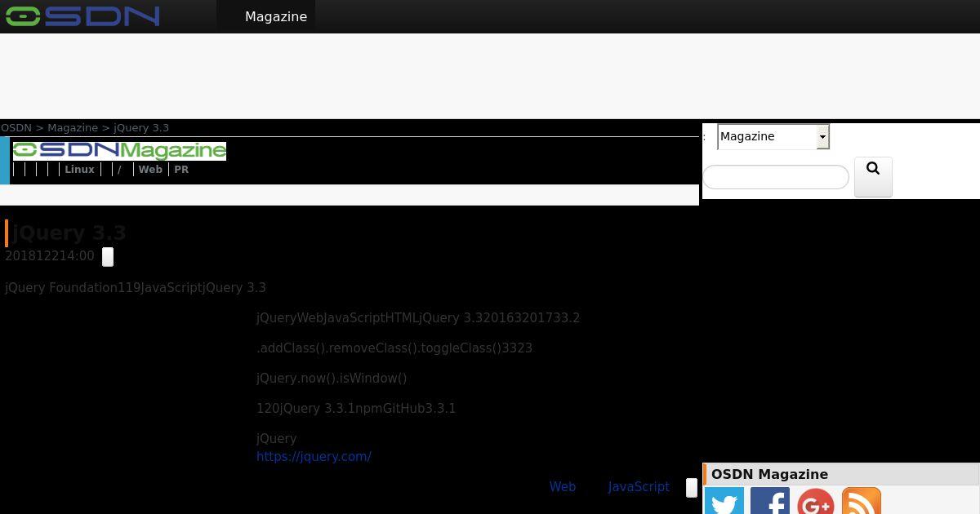This screenshot has width=980, height=514.
Task: Select Linux category in magazine nav
Action: tap(79, 170)
